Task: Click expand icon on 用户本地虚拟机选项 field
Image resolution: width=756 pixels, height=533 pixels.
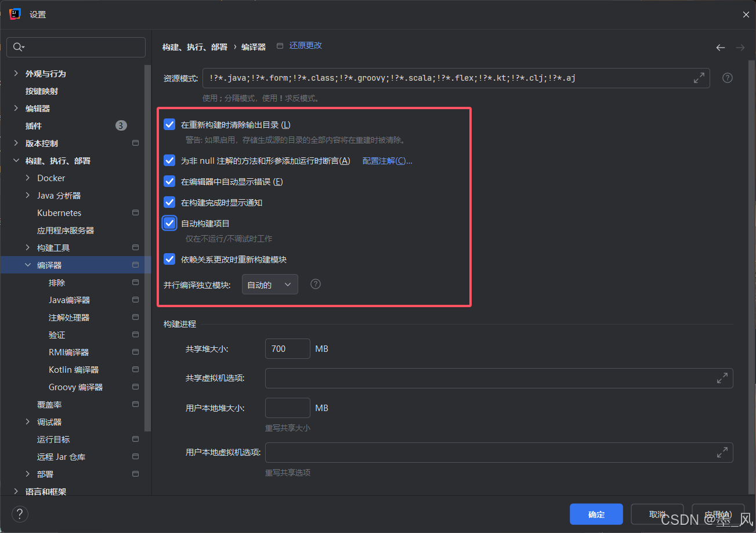Action: pyautogui.click(x=722, y=452)
